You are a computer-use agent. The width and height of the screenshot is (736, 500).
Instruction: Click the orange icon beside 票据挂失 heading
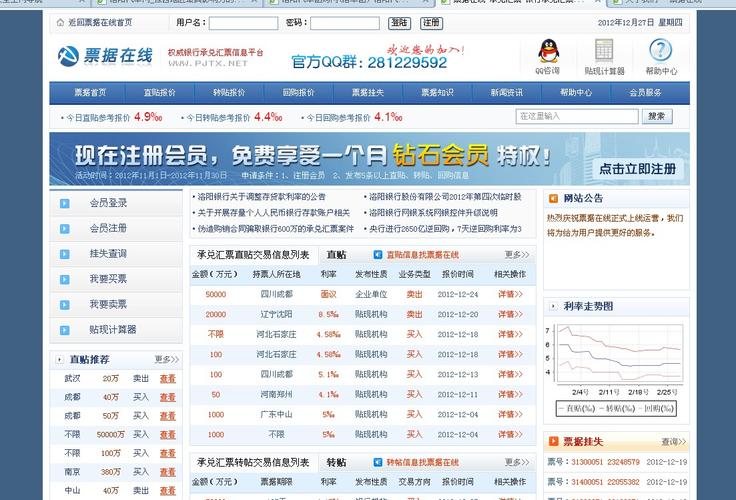click(x=553, y=441)
